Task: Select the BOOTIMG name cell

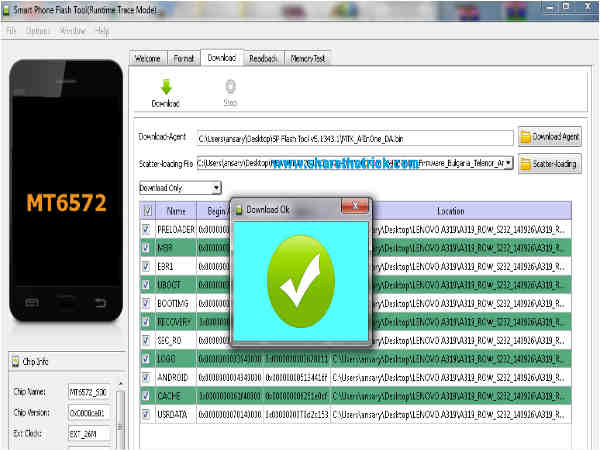Action: point(176,303)
